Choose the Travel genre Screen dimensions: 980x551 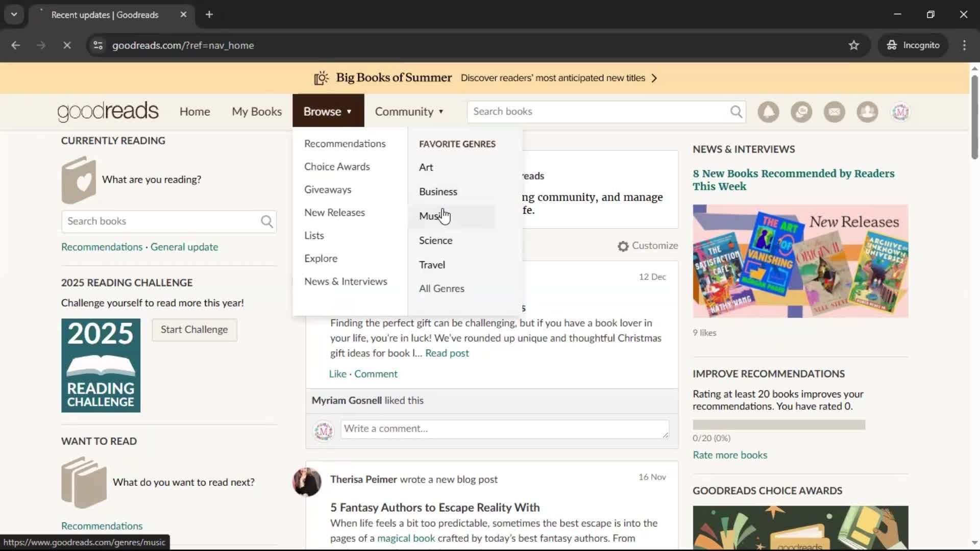point(432,265)
